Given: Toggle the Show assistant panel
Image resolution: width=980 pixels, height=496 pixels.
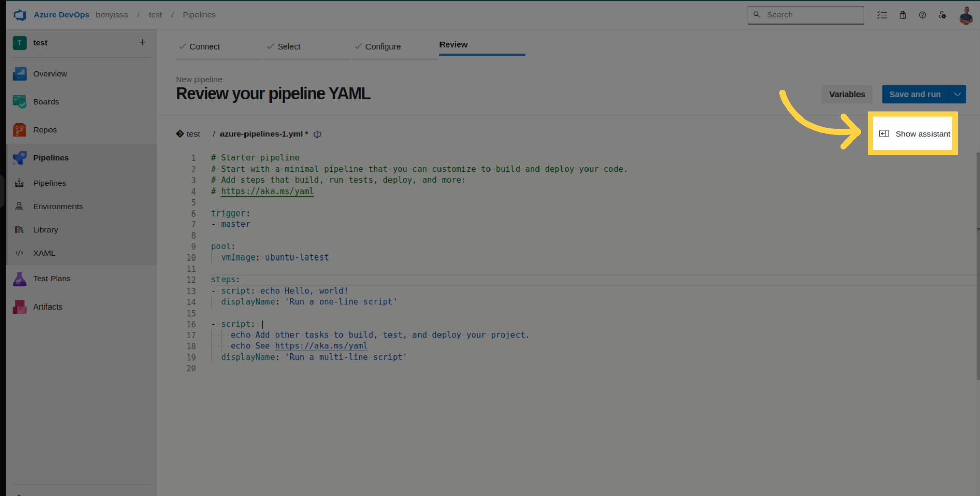Looking at the screenshot, I should click(x=914, y=134).
